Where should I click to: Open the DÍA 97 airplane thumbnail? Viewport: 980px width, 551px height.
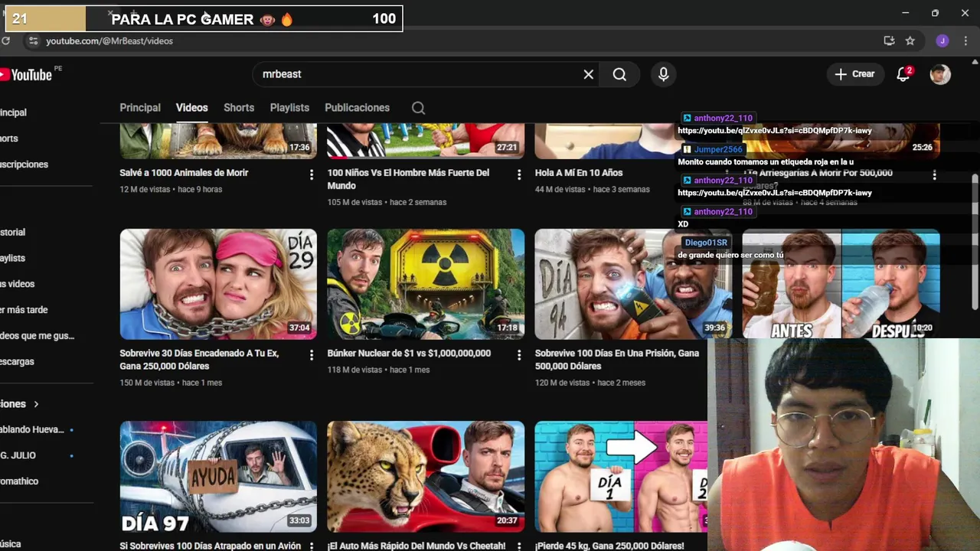tap(218, 476)
